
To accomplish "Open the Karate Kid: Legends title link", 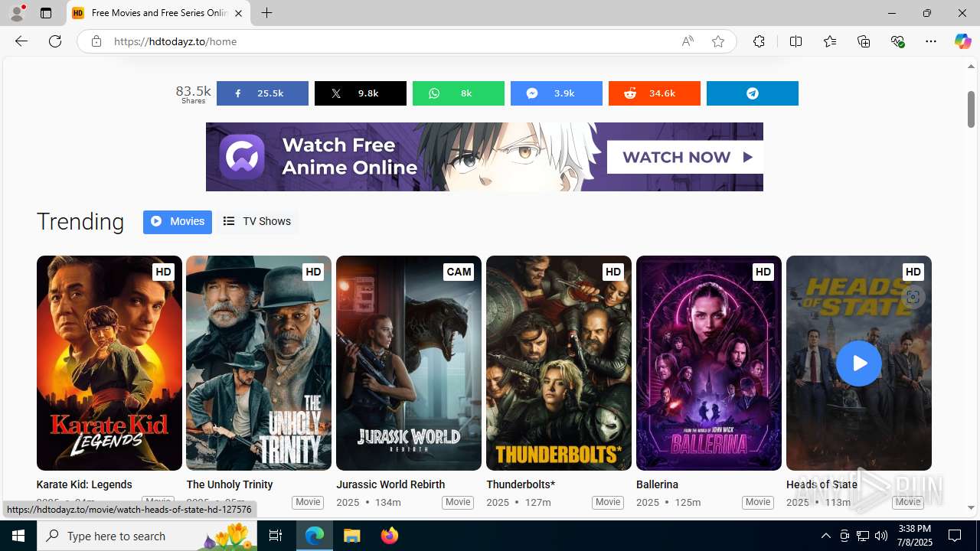I will pyautogui.click(x=84, y=484).
